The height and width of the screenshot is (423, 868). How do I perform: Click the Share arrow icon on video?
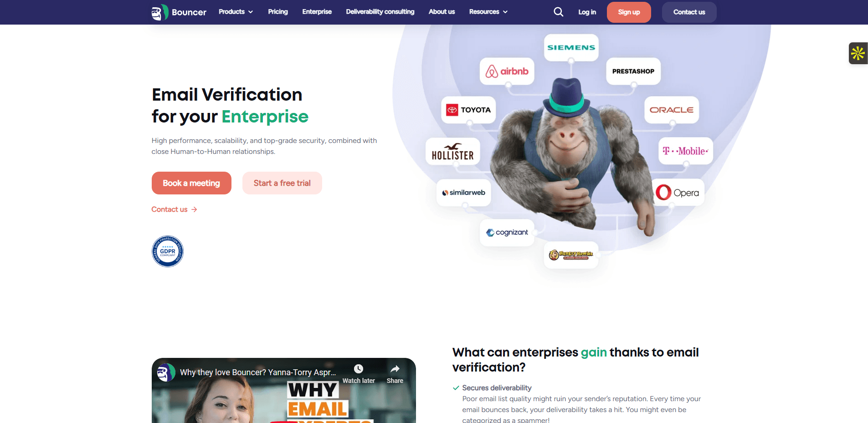[395, 369]
